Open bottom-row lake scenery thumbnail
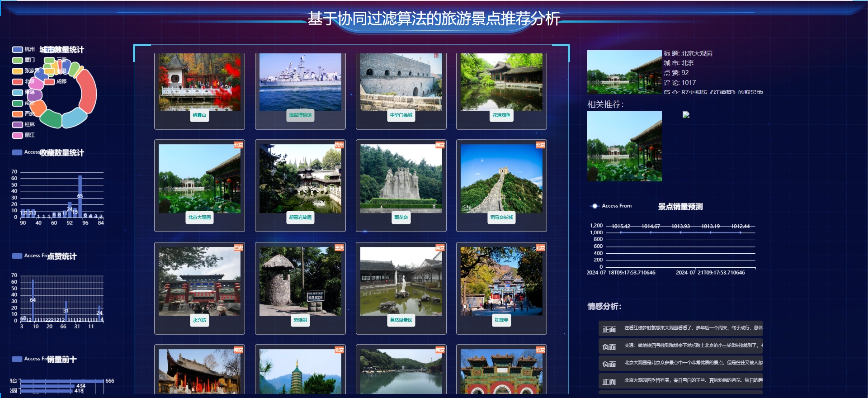Image resolution: width=868 pixels, height=398 pixels. click(x=401, y=371)
